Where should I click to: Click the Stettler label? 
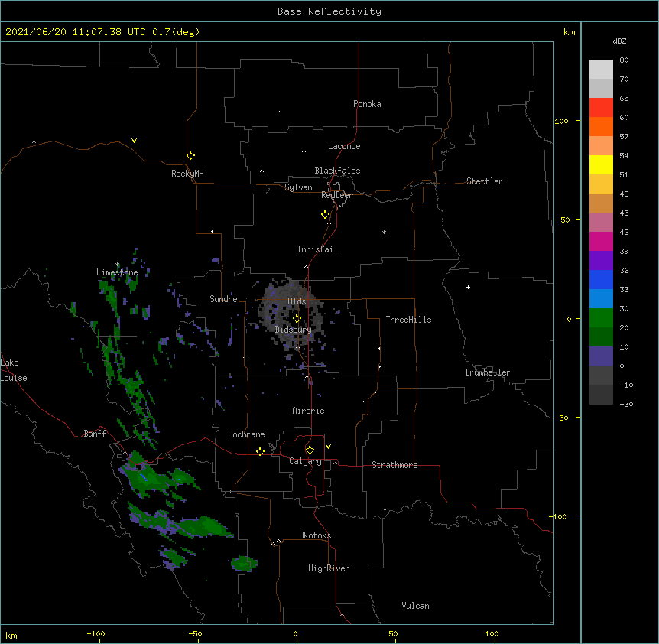tap(485, 181)
